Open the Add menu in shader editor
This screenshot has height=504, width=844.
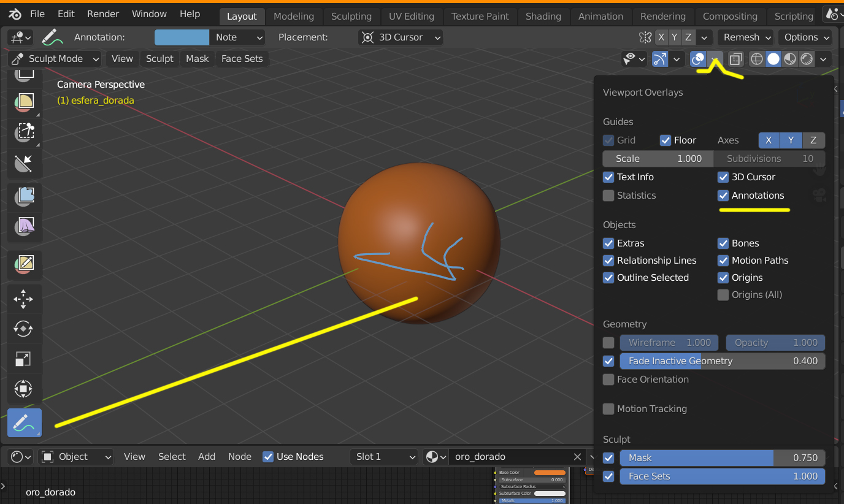(207, 457)
